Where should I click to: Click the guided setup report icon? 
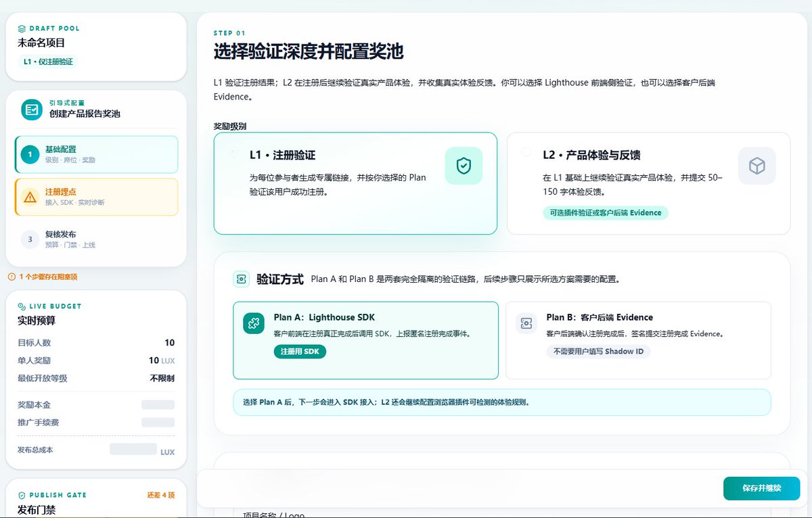[x=31, y=110]
